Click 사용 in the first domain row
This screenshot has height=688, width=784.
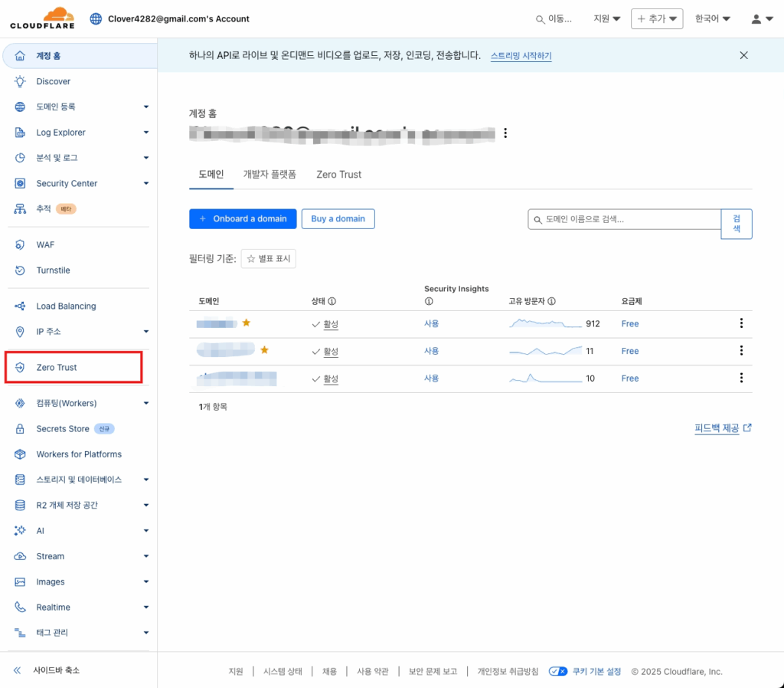click(x=431, y=323)
